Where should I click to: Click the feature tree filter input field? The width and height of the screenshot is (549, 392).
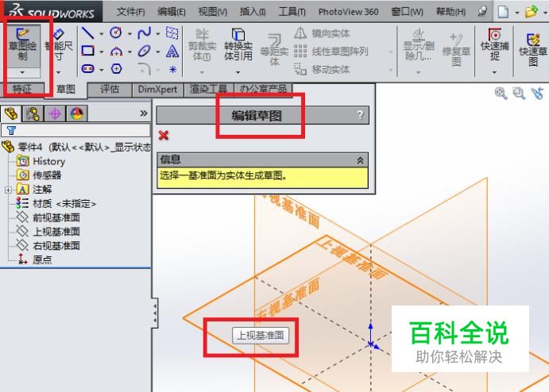tap(75, 130)
